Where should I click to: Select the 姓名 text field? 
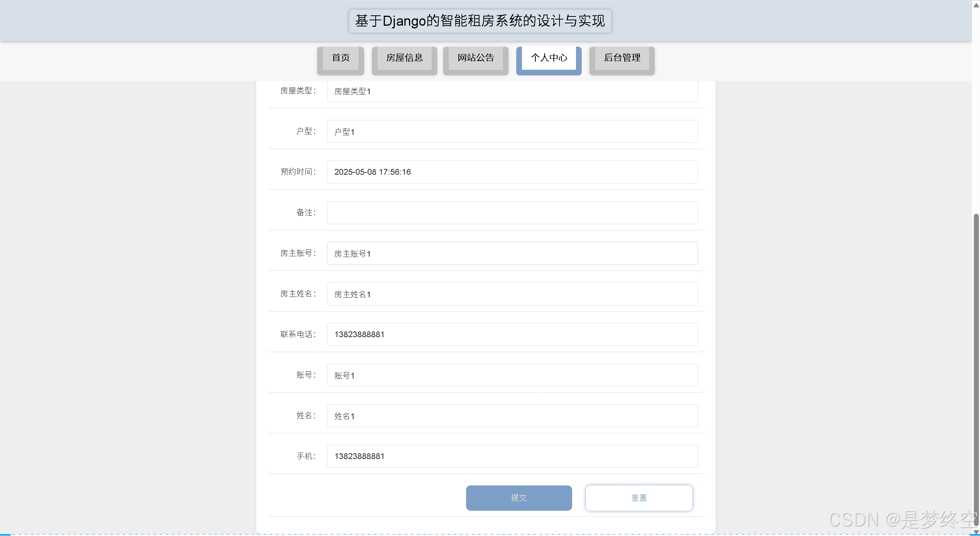pyautogui.click(x=512, y=416)
